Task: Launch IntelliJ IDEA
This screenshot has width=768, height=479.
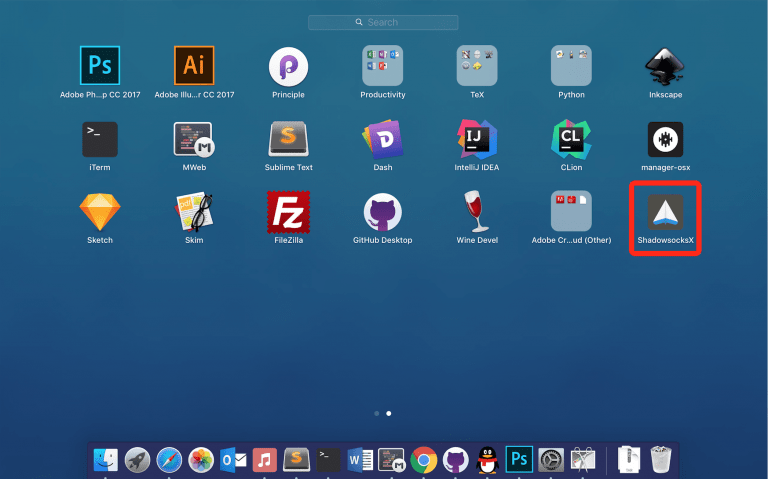Action: 477,140
